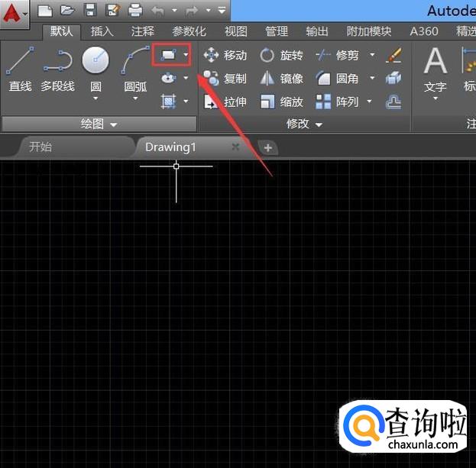Open the AutoCAD application menu logo button
476x468 pixels.
point(15,13)
